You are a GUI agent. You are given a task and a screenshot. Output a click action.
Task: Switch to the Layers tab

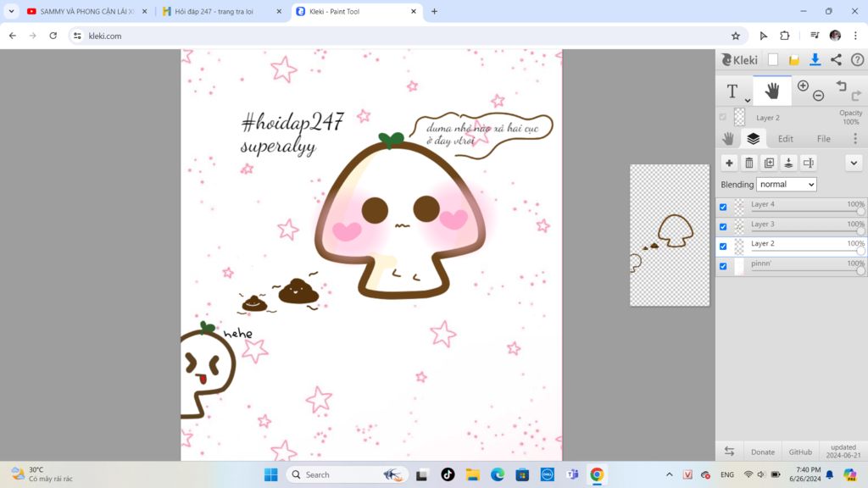coord(753,138)
